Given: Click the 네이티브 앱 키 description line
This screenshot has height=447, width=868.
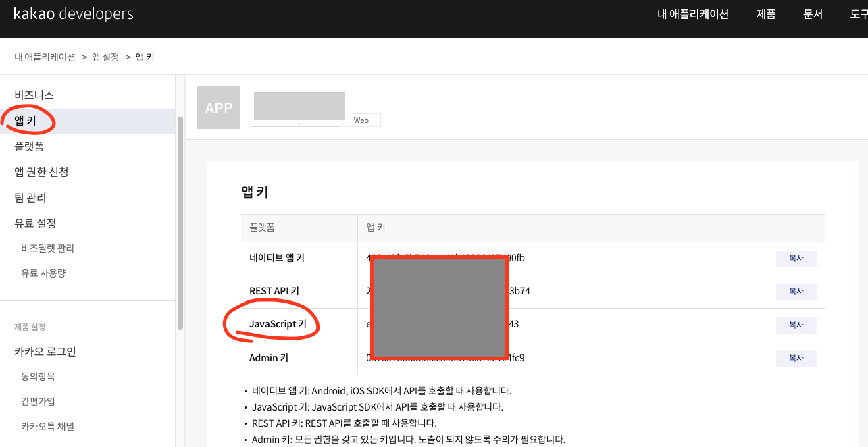Looking at the screenshot, I should point(382,390).
